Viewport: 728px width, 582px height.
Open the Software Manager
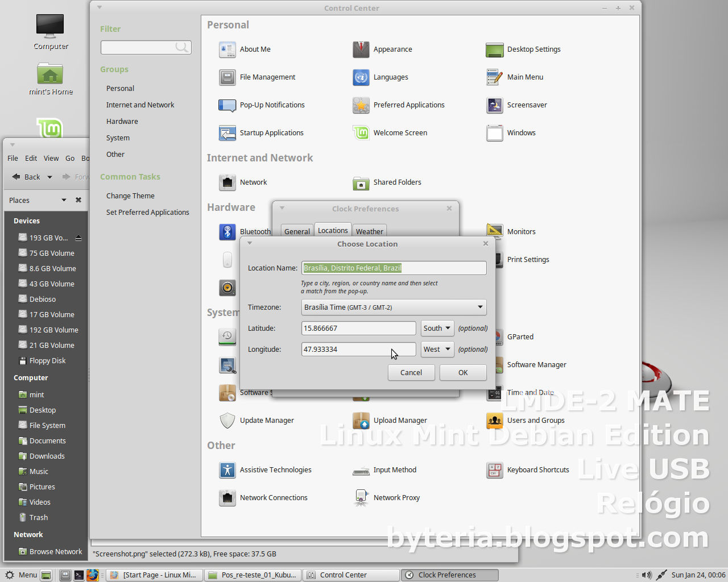[x=536, y=364]
